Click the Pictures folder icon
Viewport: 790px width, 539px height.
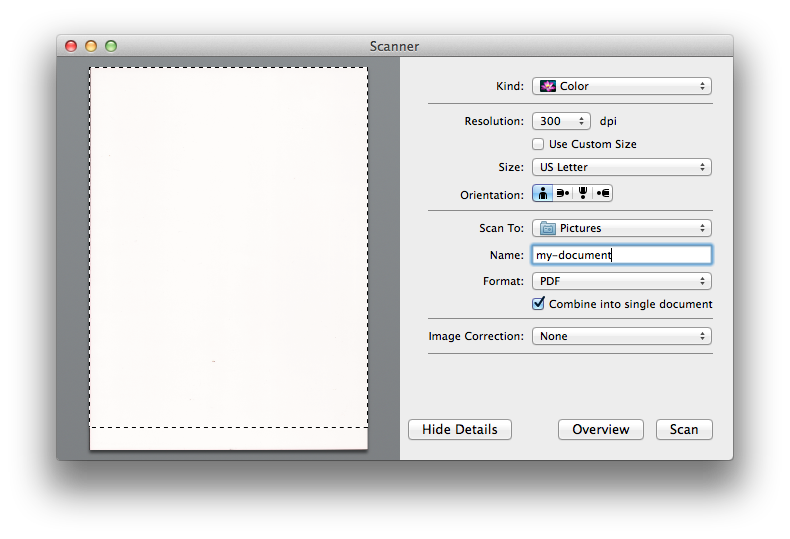click(x=548, y=228)
